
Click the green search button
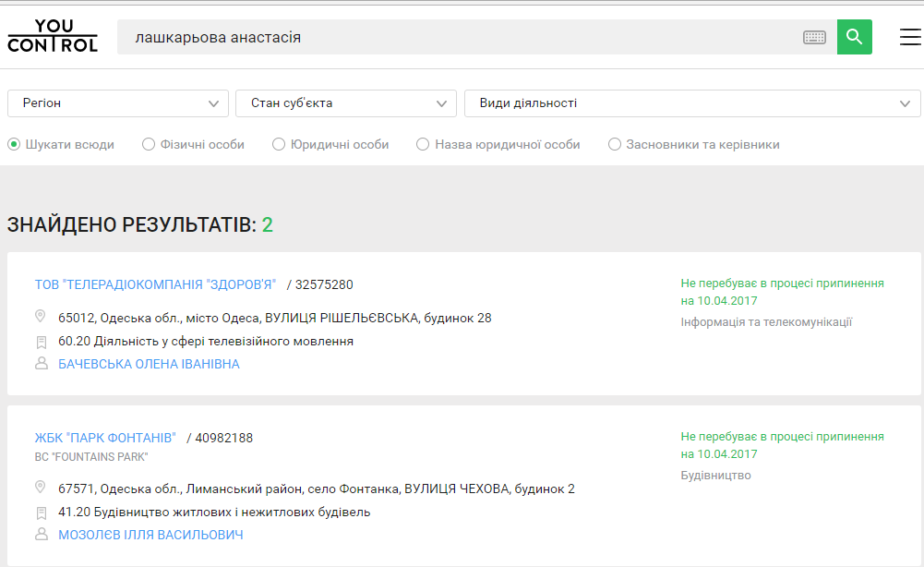pos(855,37)
